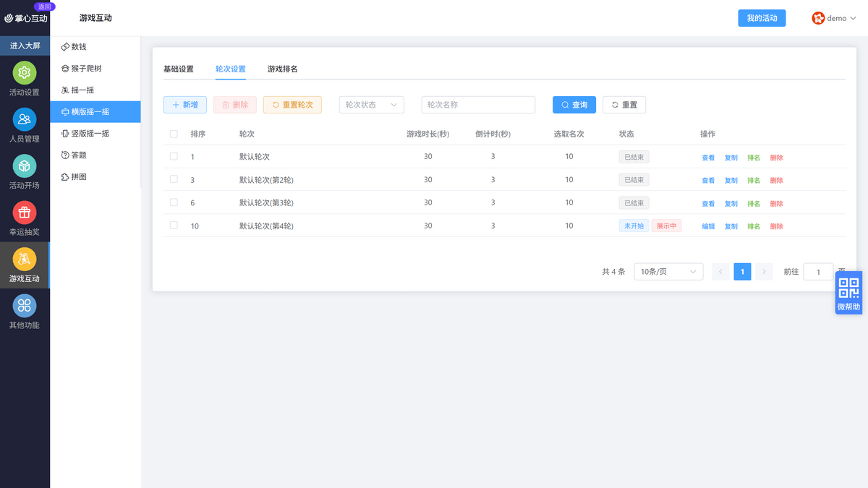Switch to 基础设置 tab
868x488 pixels.
(x=179, y=69)
